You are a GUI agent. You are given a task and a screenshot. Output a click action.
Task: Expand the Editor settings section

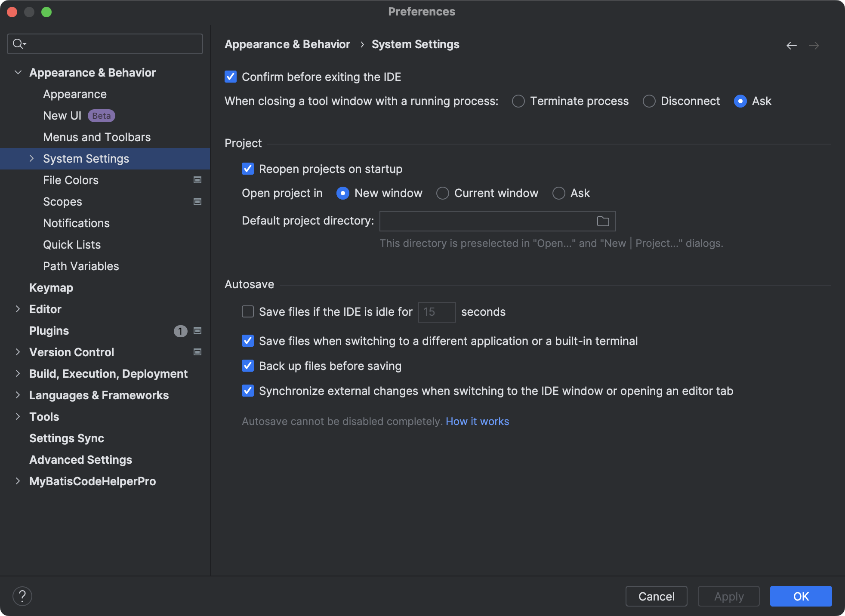point(18,309)
